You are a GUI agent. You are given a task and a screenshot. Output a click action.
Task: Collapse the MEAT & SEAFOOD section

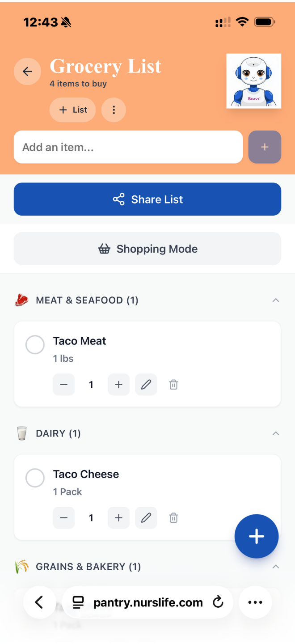(x=276, y=300)
